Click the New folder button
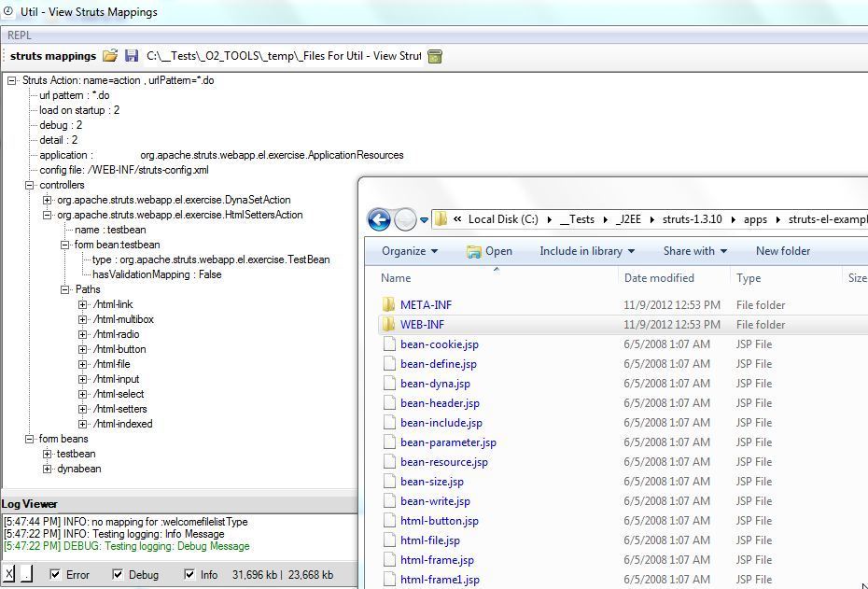This screenshot has width=868, height=589. (x=782, y=251)
